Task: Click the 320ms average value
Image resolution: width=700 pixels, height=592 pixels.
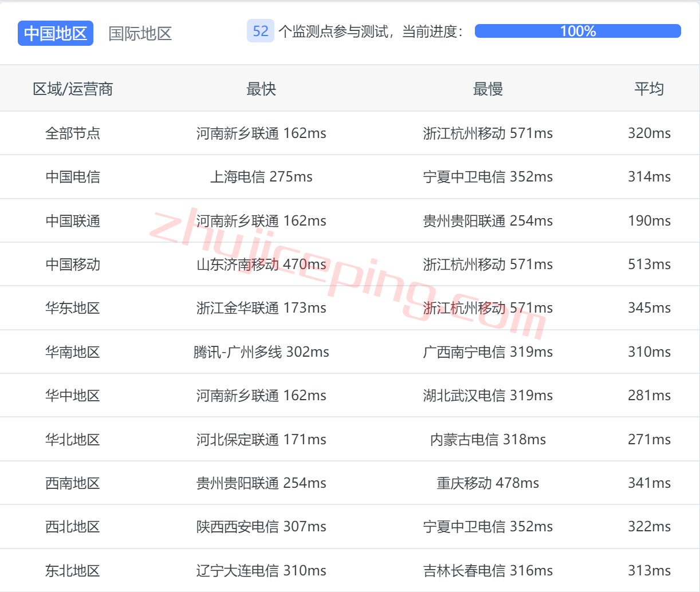Action: pos(649,133)
